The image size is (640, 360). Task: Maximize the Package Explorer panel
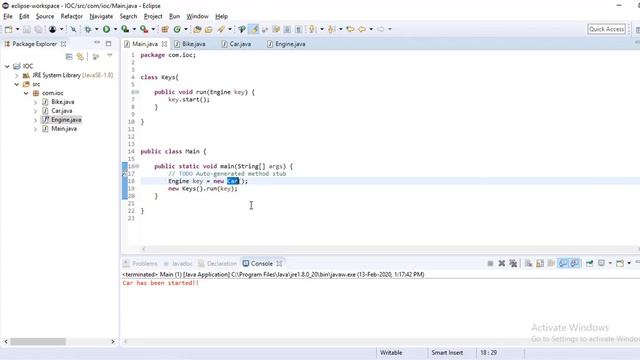[108, 43]
